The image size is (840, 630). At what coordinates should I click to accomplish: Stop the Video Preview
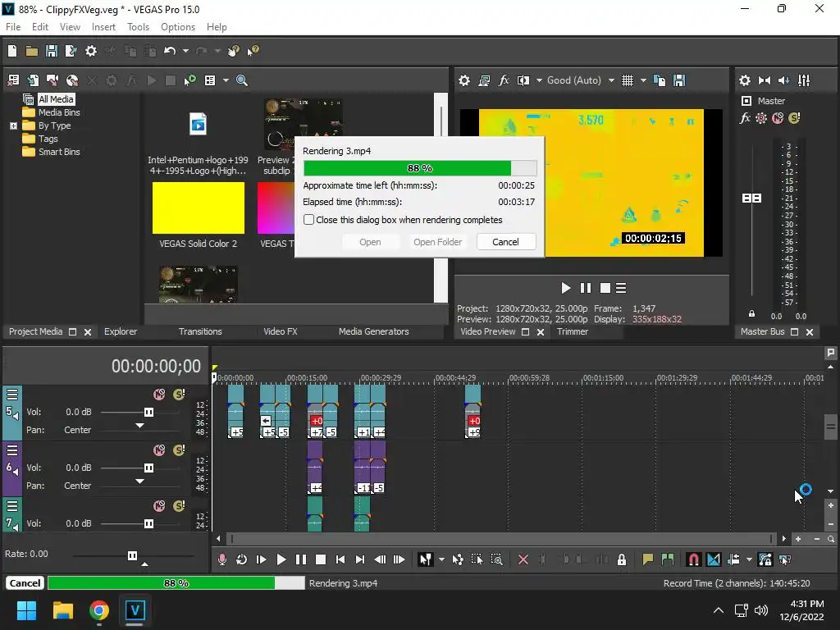coord(605,288)
